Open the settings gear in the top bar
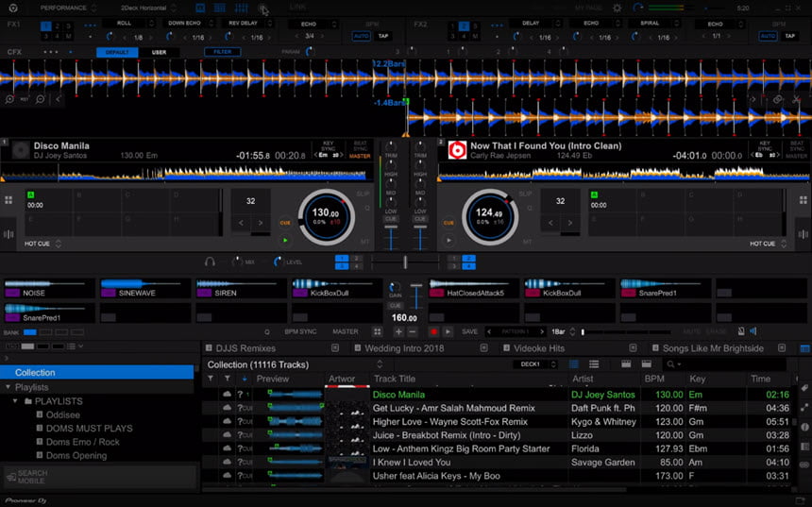The height and width of the screenshot is (507, 812). click(617, 8)
